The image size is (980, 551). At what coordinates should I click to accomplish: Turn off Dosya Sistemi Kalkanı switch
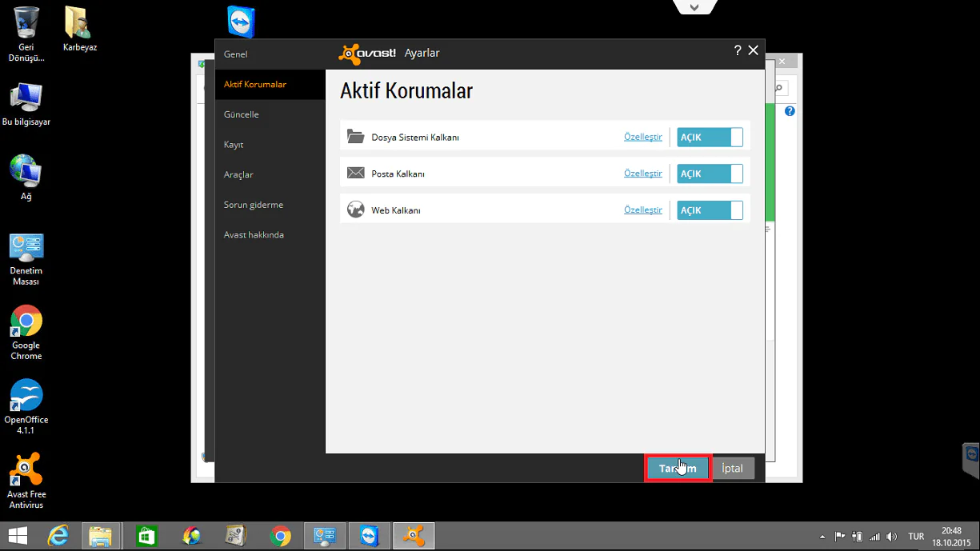(709, 138)
